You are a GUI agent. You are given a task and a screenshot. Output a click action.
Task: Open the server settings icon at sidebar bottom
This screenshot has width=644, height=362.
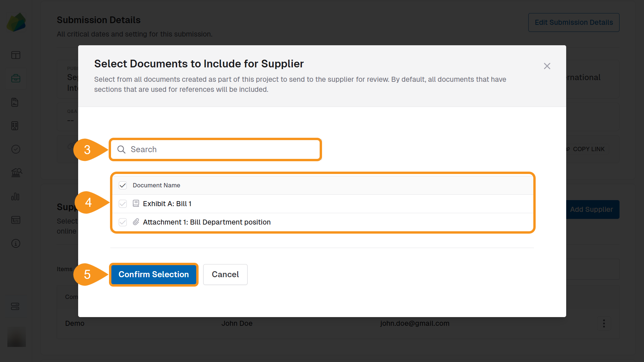(16, 306)
